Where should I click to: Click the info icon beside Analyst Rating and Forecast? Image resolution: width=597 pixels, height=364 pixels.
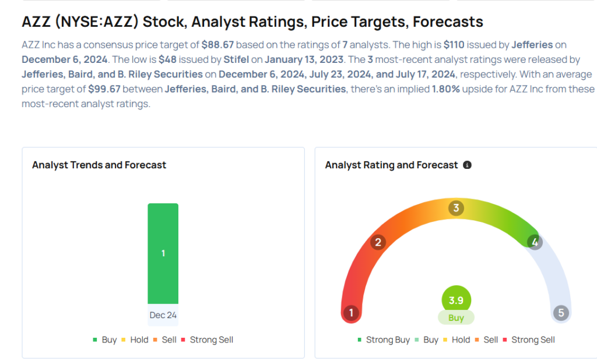pos(467,165)
